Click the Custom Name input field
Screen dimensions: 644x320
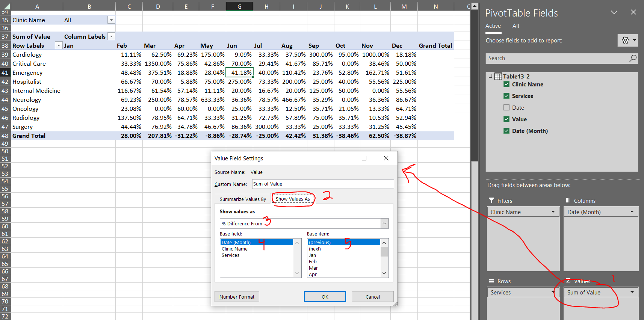point(323,184)
